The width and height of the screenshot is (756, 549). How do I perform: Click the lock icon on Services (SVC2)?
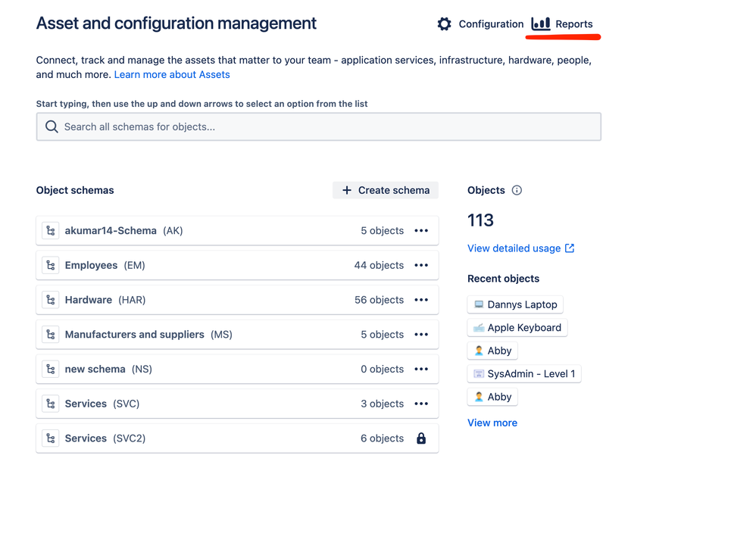coord(421,438)
